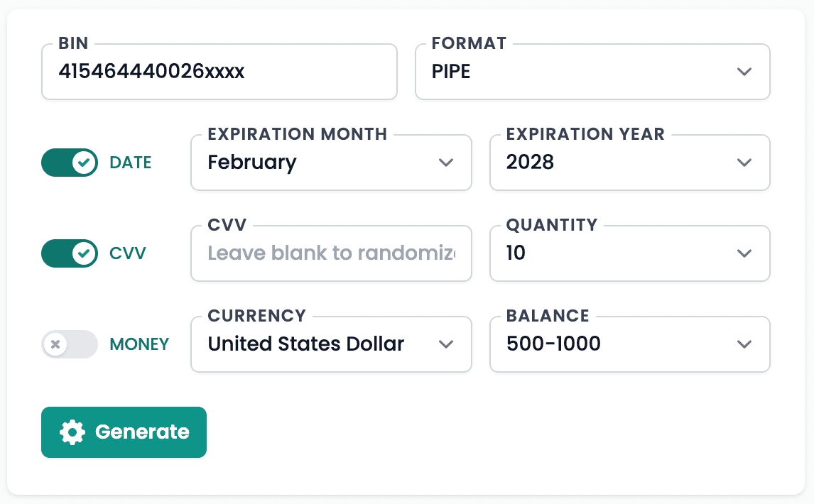Open Currency dropdown showing United States Dollar
This screenshot has width=814, height=504.
pyautogui.click(x=330, y=344)
